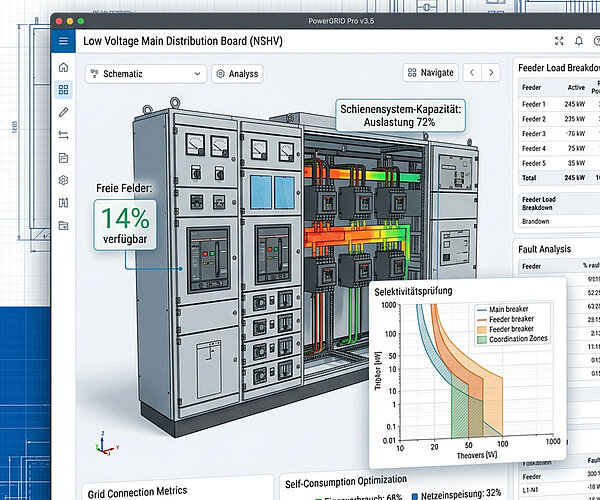Select the Total row in feeder table

(559, 178)
